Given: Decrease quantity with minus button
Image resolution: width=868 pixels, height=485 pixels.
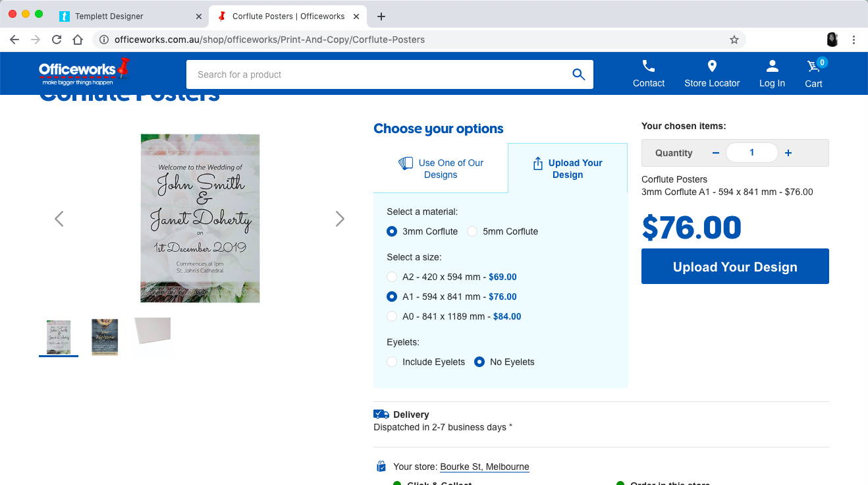Looking at the screenshot, I should (x=716, y=153).
